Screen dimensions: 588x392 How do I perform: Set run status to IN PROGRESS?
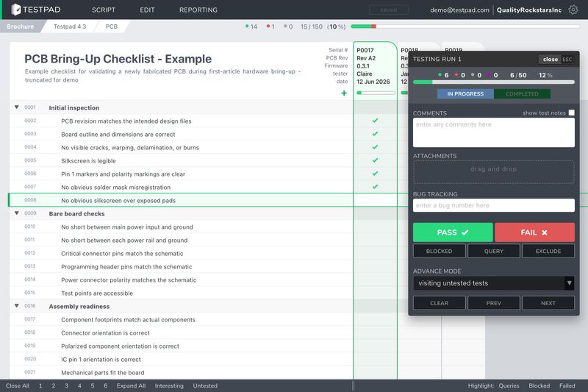pos(465,94)
